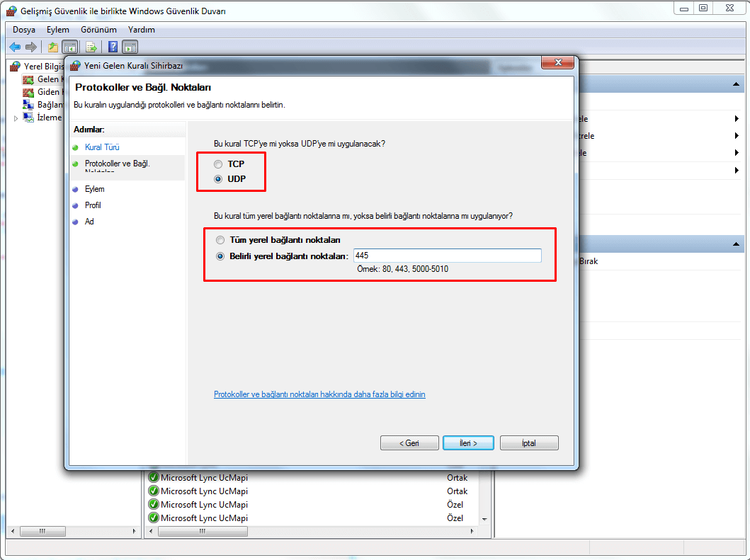Select the Giden rules firewall icon in tree
The image size is (750, 560).
(x=28, y=92)
